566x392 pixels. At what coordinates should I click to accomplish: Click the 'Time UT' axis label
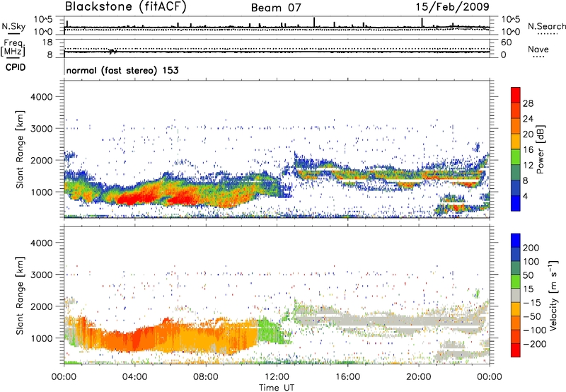pyautogui.click(x=277, y=388)
